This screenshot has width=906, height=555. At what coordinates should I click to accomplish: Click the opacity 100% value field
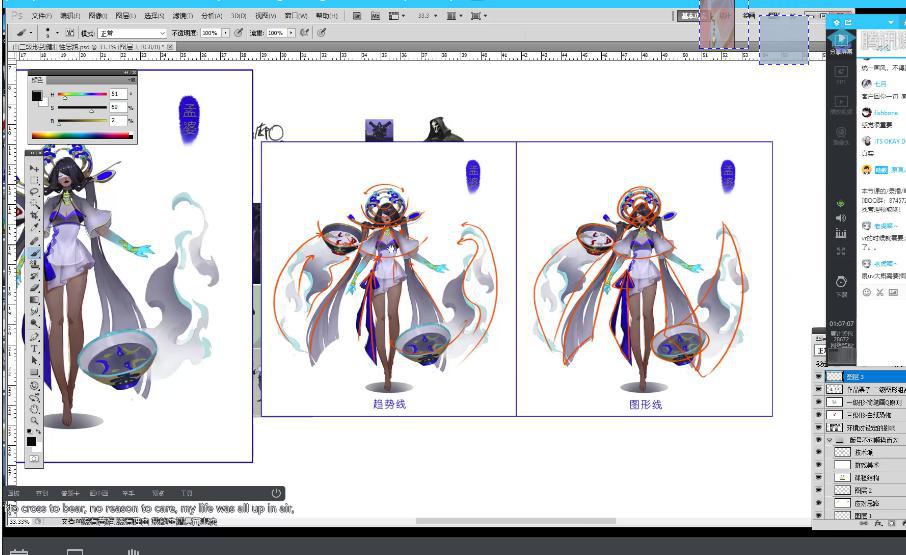click(x=211, y=33)
